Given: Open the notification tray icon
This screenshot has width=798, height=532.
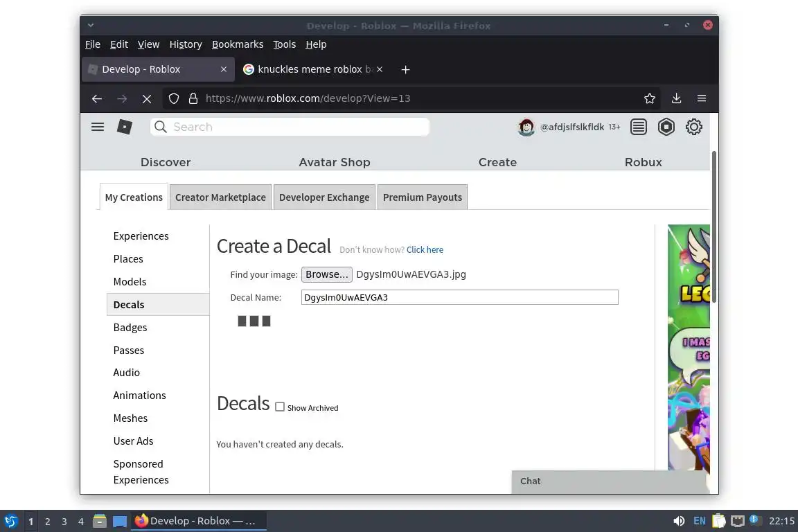Looking at the screenshot, I should pos(755,520).
